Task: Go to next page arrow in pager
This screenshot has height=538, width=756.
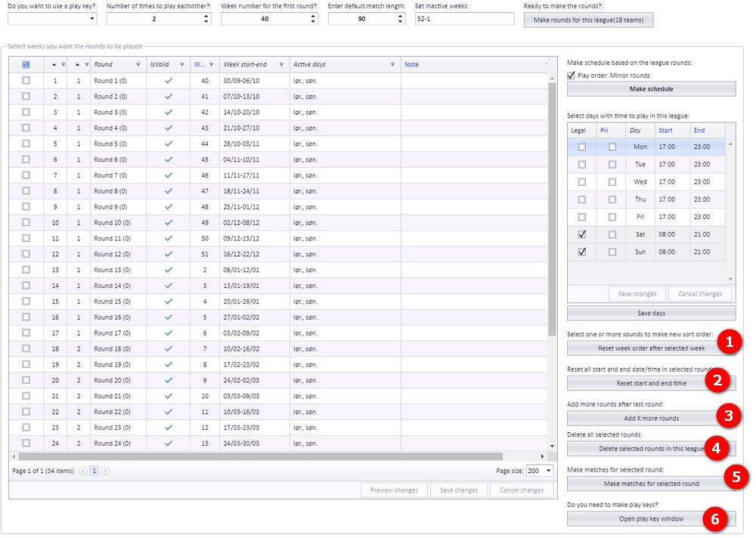Action: point(106,471)
